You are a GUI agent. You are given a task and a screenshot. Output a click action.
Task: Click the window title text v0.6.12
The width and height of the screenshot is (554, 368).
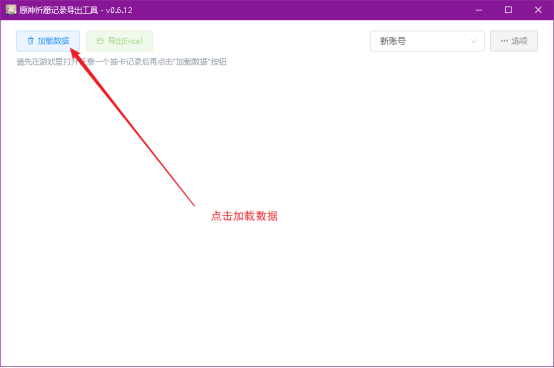point(119,10)
